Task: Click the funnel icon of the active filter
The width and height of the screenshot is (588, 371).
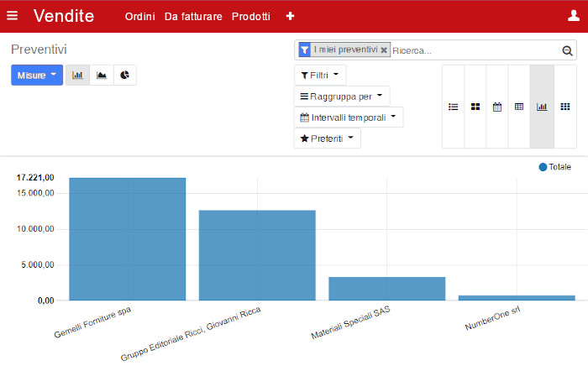Action: pyautogui.click(x=304, y=50)
